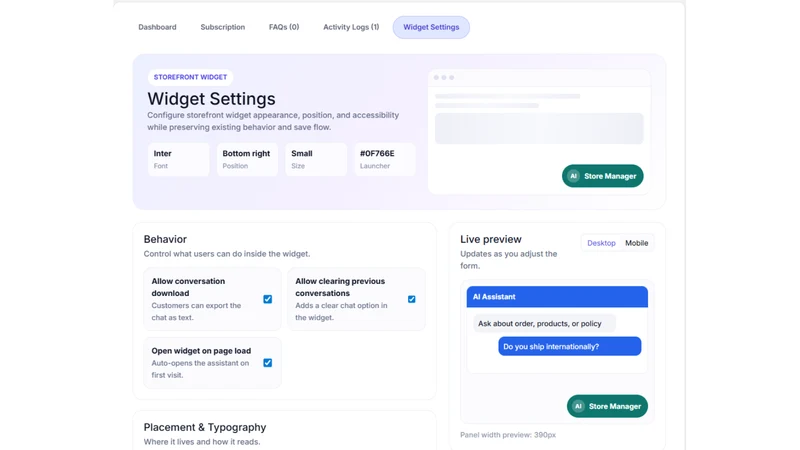The image size is (800, 450).
Task: Click the Behavior section heading
Action: (165, 239)
